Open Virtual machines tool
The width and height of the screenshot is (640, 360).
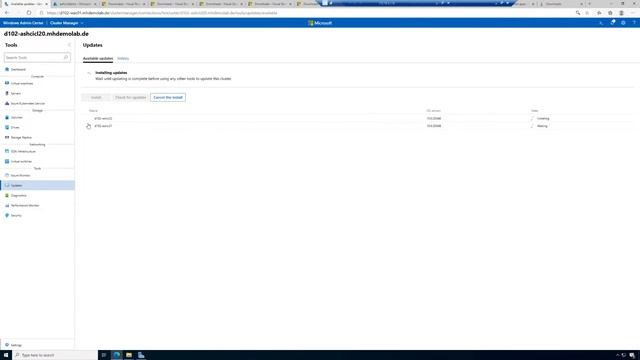click(22, 83)
